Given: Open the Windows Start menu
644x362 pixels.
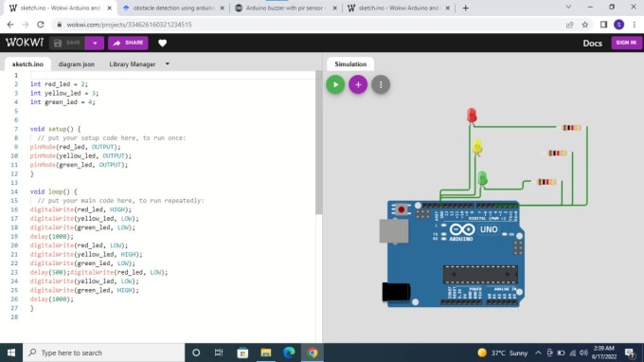Looking at the screenshot, I should (11, 353).
